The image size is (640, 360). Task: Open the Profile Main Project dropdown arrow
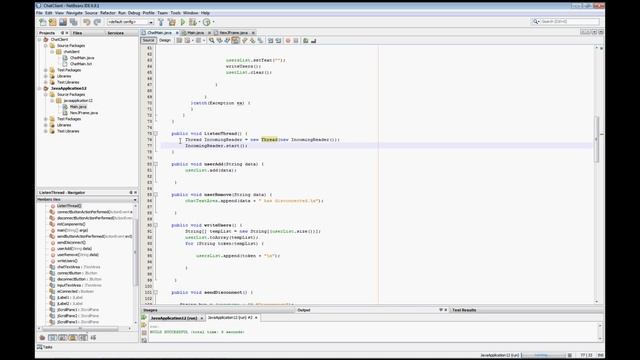[213, 22]
